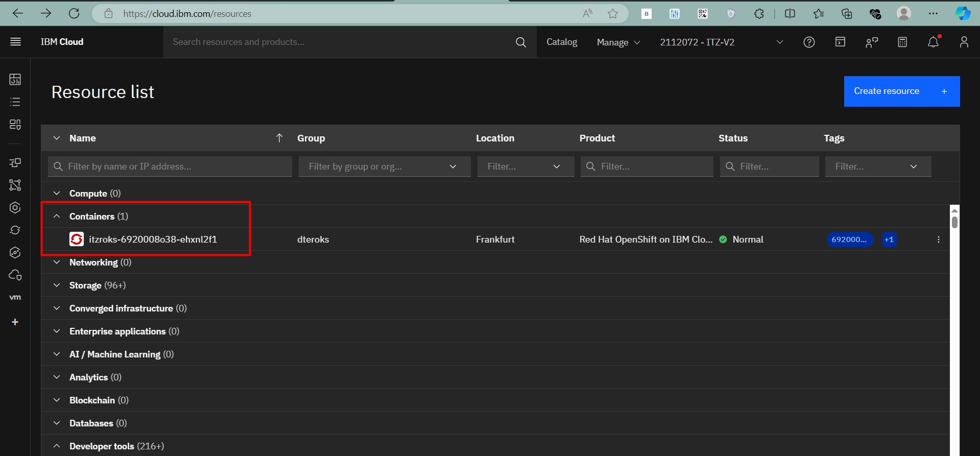980x456 pixels.
Task: Open the cost estimator calculator icon
Action: tap(902, 42)
